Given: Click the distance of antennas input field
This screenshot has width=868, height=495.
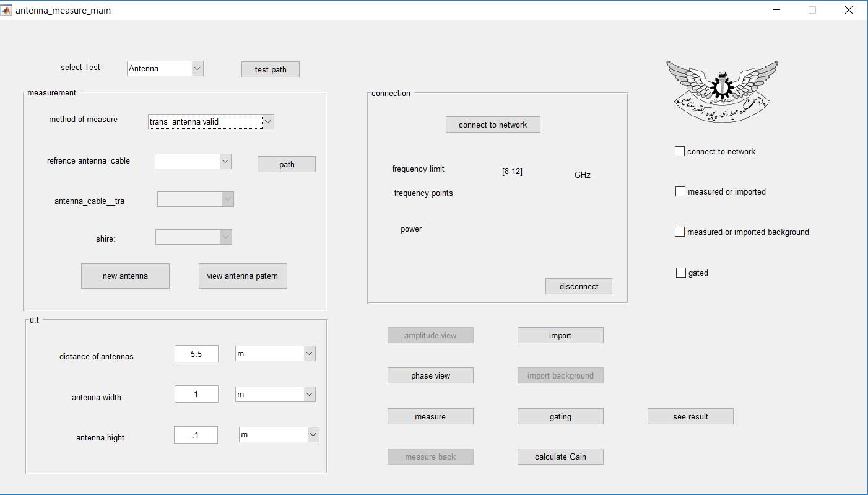Looking at the screenshot, I should pyautogui.click(x=196, y=353).
